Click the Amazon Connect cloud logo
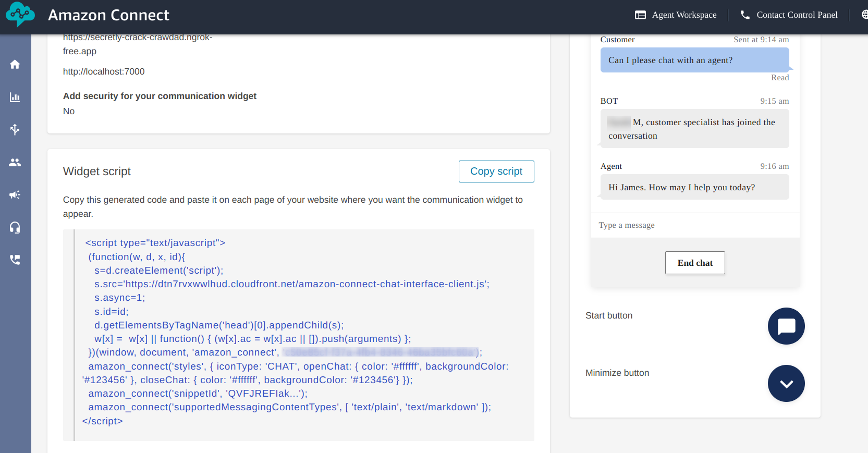This screenshot has width=868, height=453. [20, 14]
